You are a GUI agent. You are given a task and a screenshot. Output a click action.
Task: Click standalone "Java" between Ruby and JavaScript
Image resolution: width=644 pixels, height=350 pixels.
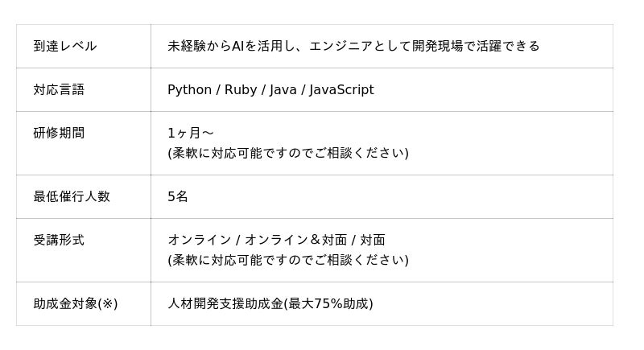pyautogui.click(x=283, y=89)
